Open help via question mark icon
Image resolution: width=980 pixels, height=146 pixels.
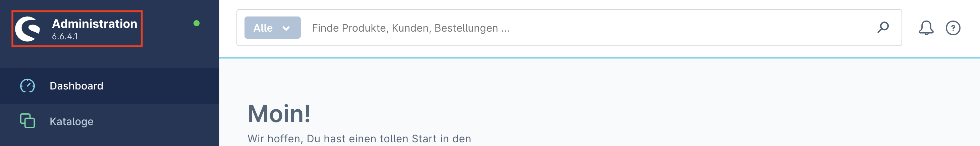point(952,28)
